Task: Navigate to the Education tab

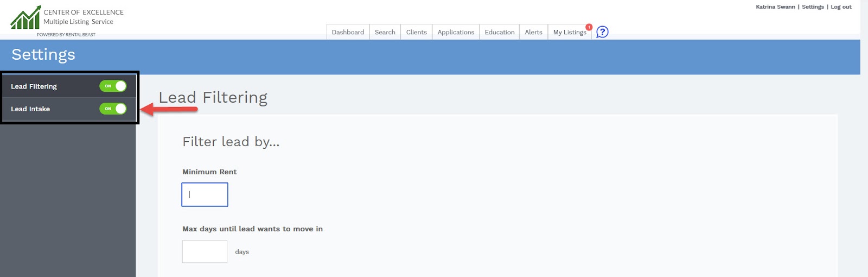Action: tap(499, 32)
